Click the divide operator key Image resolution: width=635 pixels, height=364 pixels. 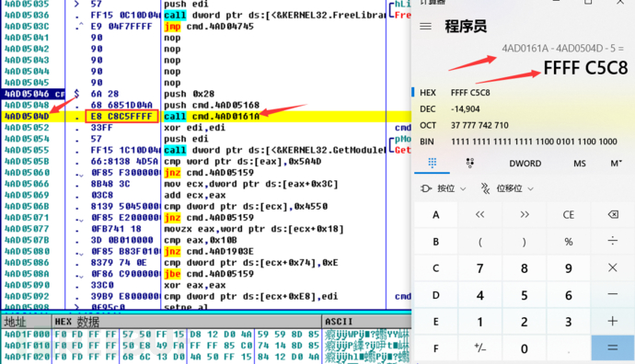coord(613,242)
